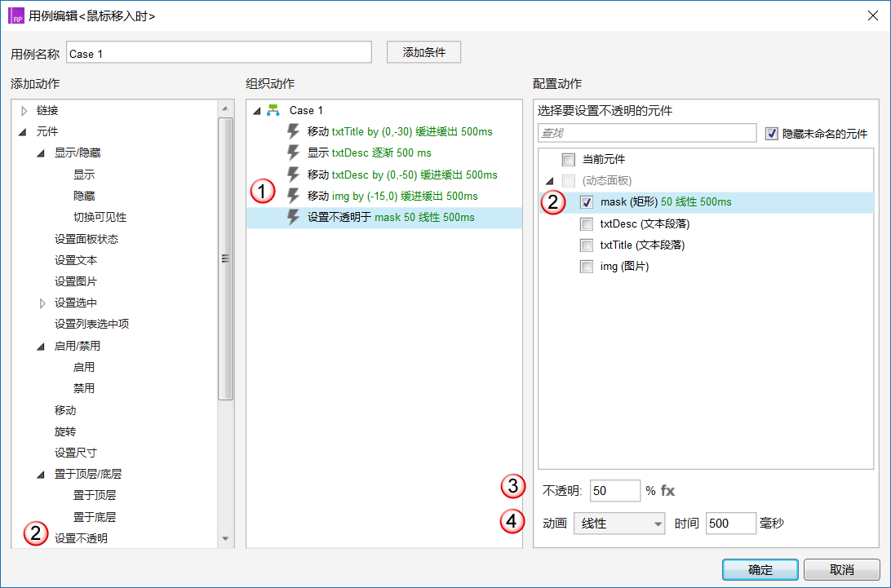Image resolution: width=891 pixels, height=588 pixels.
Task: Select action 移动 txtDesc by (0,-50)
Action: click(x=402, y=175)
